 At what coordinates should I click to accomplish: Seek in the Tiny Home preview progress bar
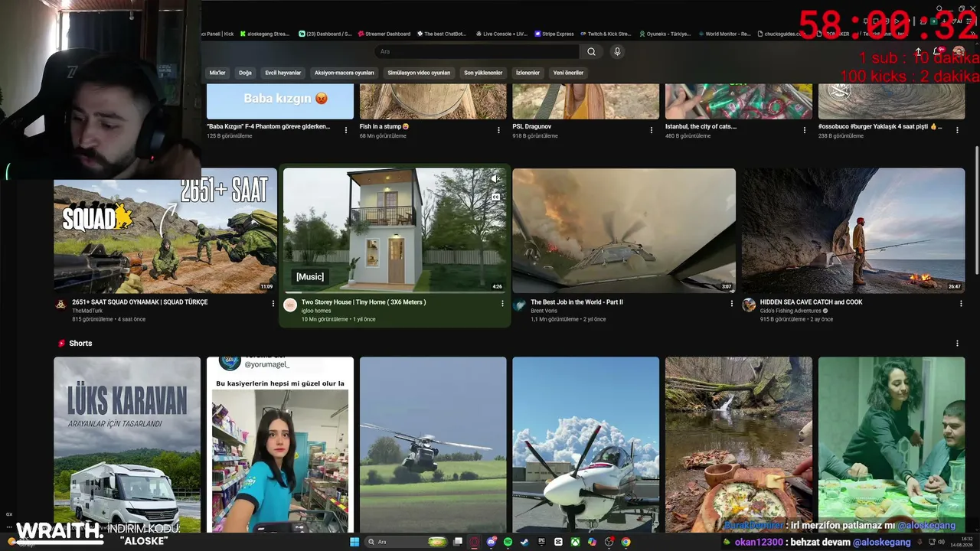[395, 292]
